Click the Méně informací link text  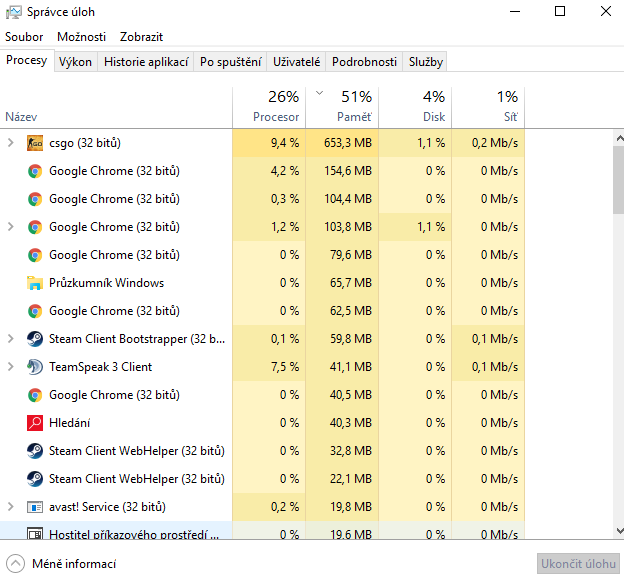(74, 564)
